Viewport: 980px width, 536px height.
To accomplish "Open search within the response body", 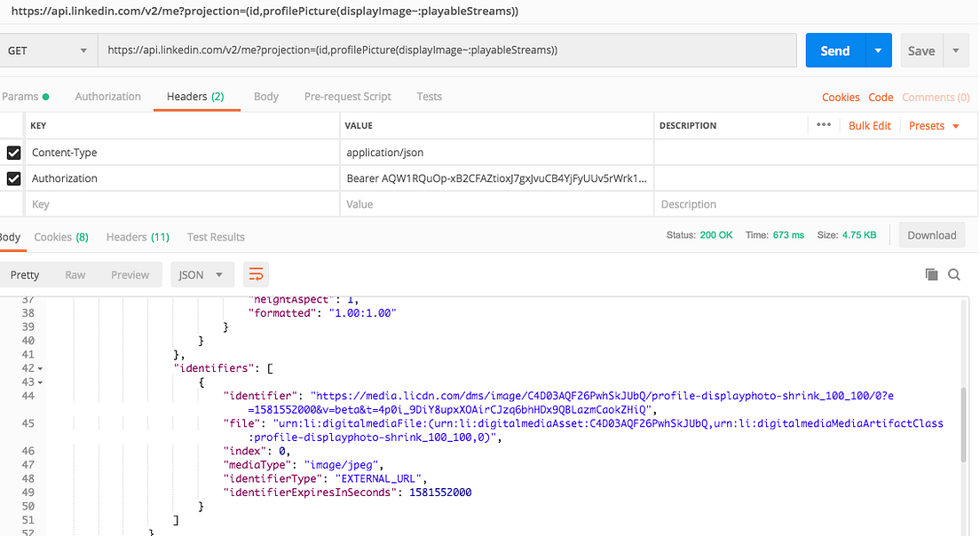I will [954, 275].
